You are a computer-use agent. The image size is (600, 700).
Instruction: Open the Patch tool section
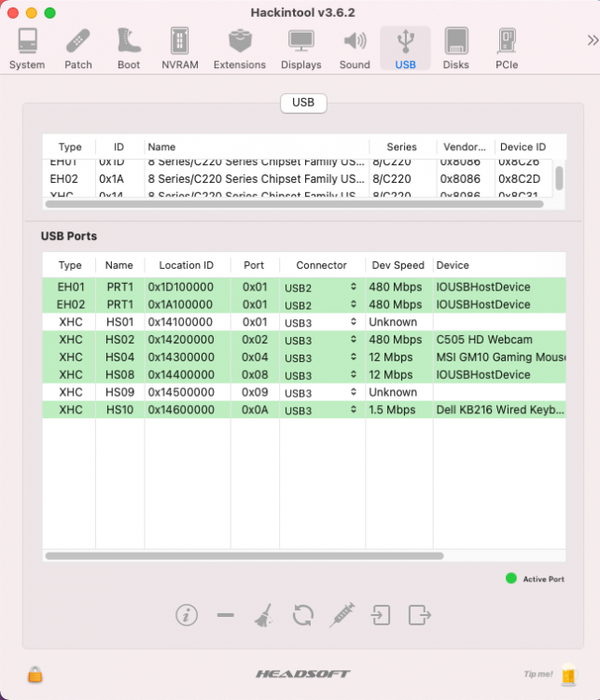[x=78, y=49]
